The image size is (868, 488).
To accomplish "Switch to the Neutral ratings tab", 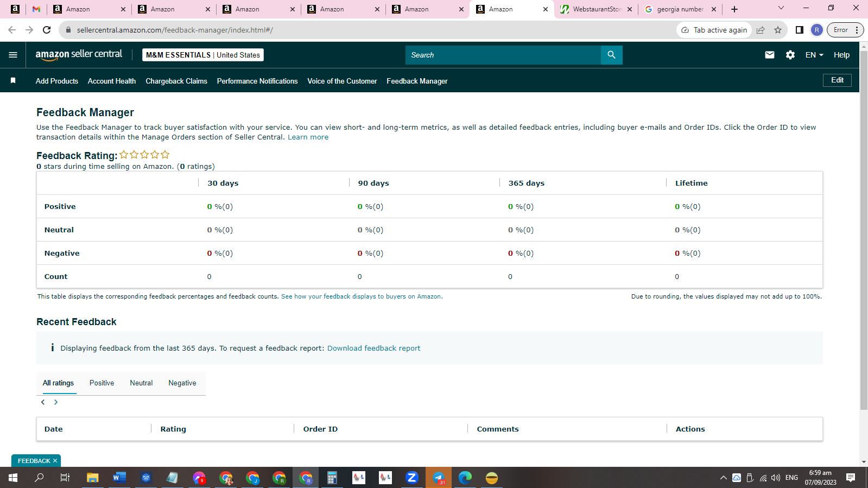I will 141,383.
